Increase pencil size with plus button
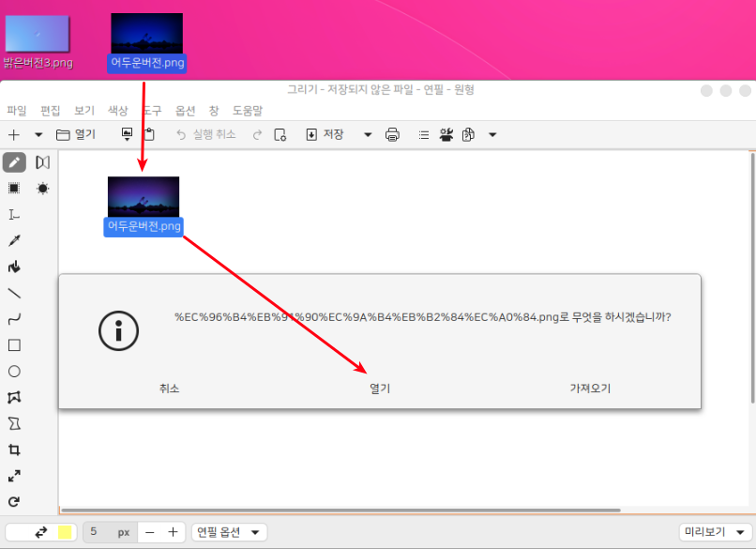Viewport: 756px width, 549px height. tap(173, 532)
